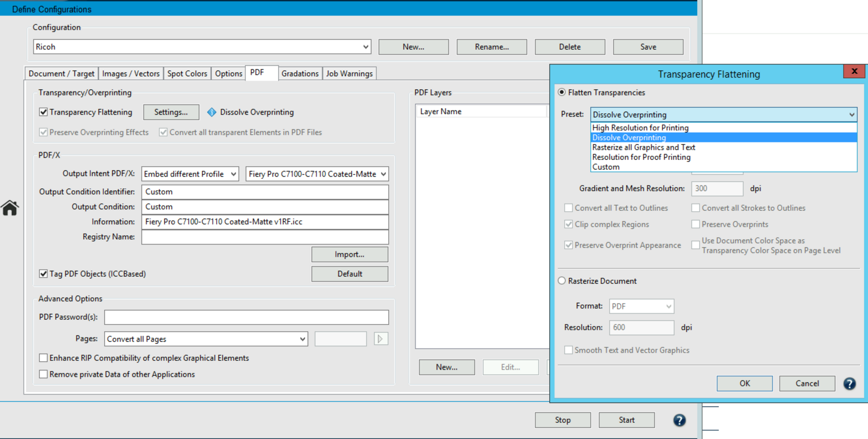Open the Job Warnings tab
Screen dimensions: 868x439
350,74
